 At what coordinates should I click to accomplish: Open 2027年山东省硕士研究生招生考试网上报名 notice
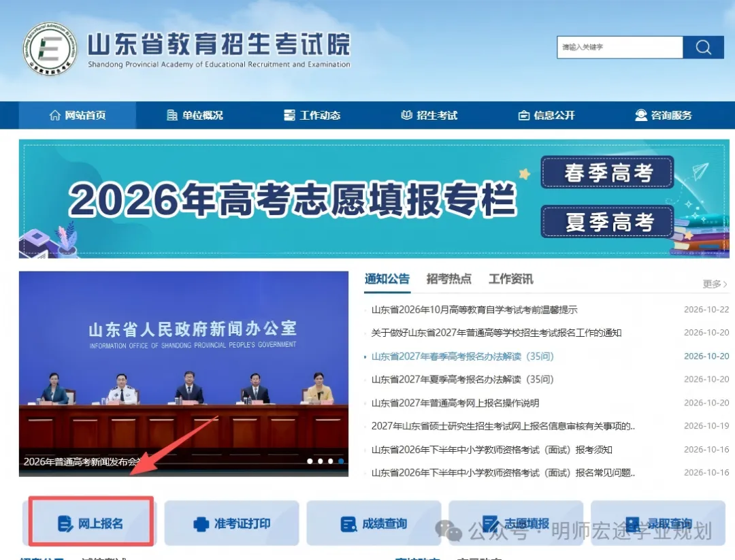(x=503, y=427)
